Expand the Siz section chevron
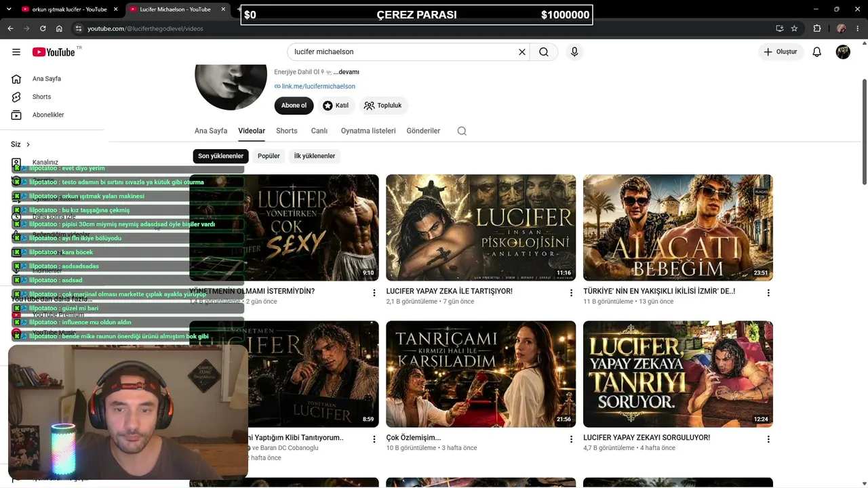 tap(28, 144)
